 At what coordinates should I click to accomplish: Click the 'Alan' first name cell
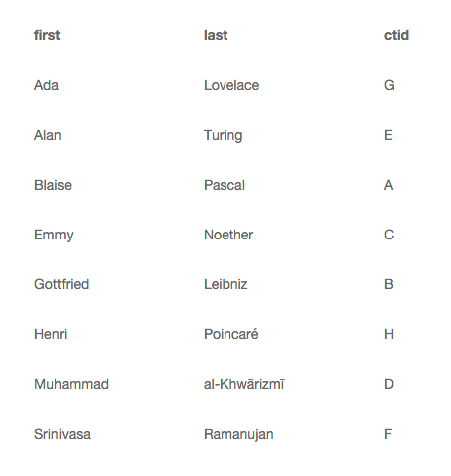point(48,135)
